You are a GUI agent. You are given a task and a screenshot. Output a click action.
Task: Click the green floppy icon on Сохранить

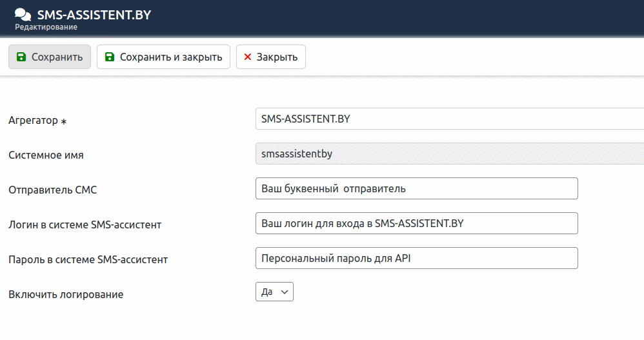21,57
